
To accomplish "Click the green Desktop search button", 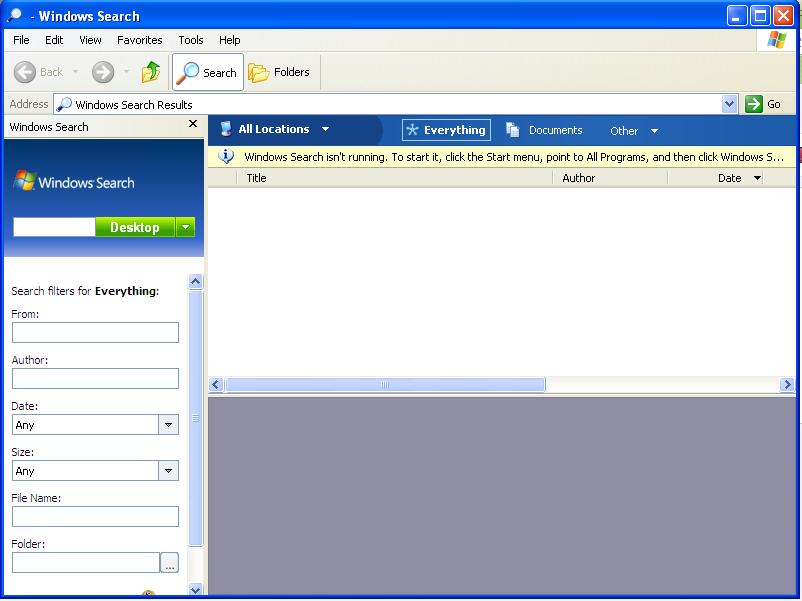I will click(x=135, y=227).
